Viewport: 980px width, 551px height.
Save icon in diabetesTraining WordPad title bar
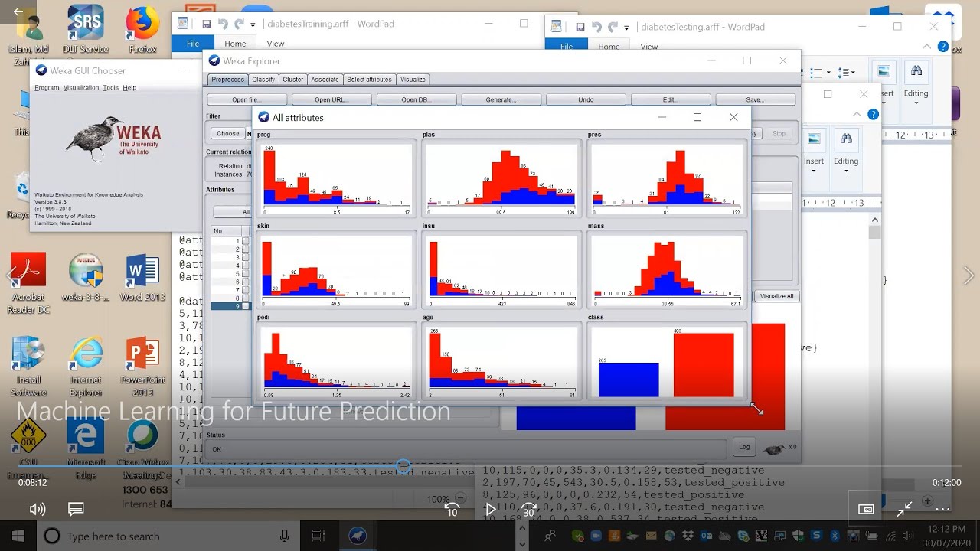(207, 24)
